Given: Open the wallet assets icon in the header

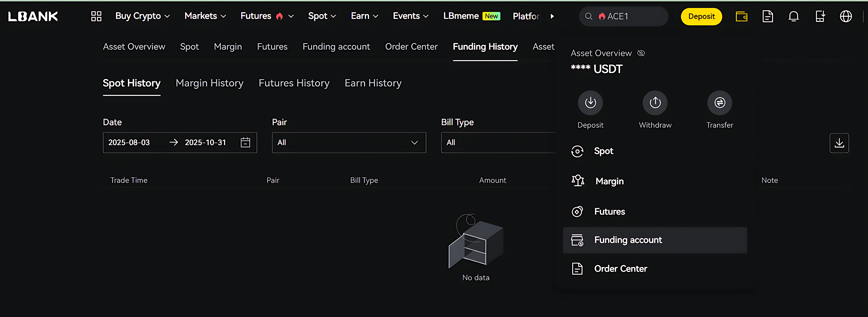Looking at the screenshot, I should coord(742,16).
